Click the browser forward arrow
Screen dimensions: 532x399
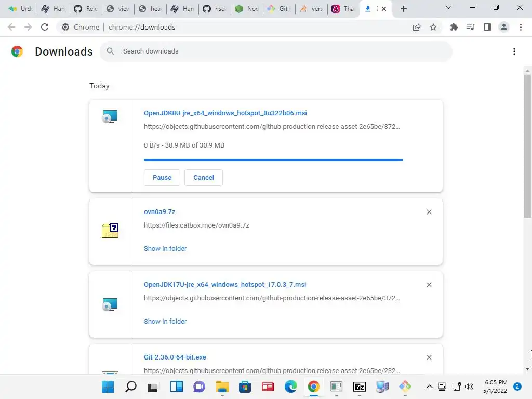click(x=28, y=27)
